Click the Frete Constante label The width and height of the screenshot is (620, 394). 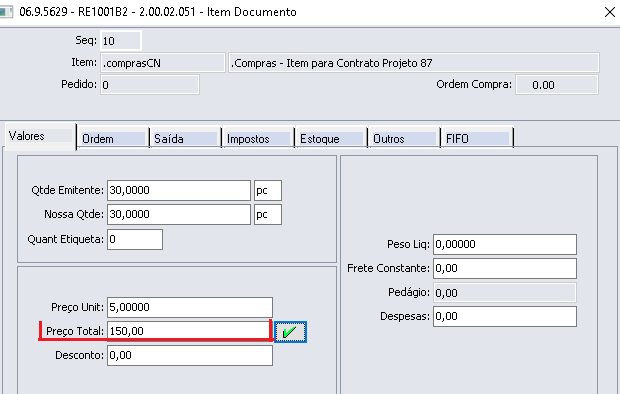tap(388, 268)
